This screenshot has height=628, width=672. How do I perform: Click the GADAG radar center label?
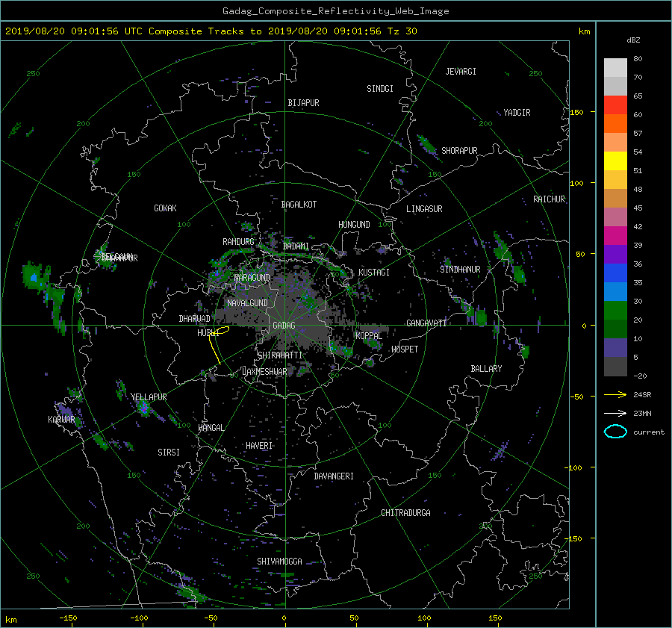tap(284, 326)
